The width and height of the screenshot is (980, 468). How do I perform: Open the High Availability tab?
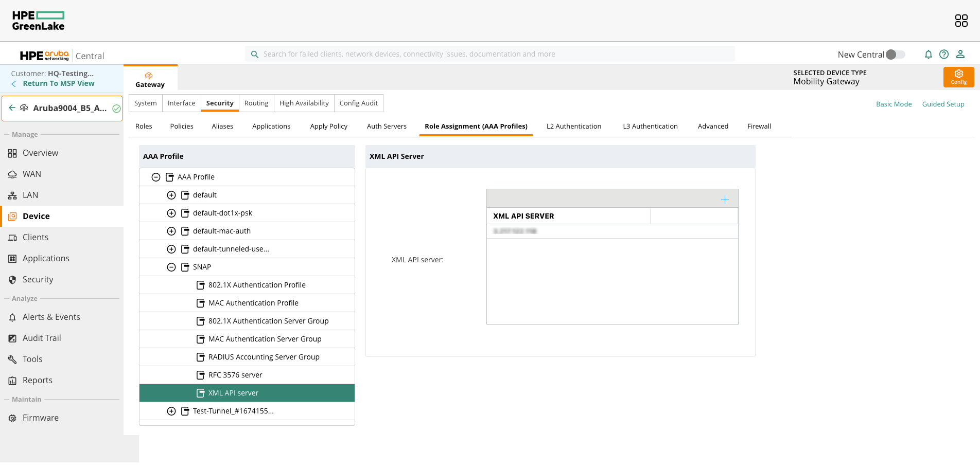tap(304, 103)
